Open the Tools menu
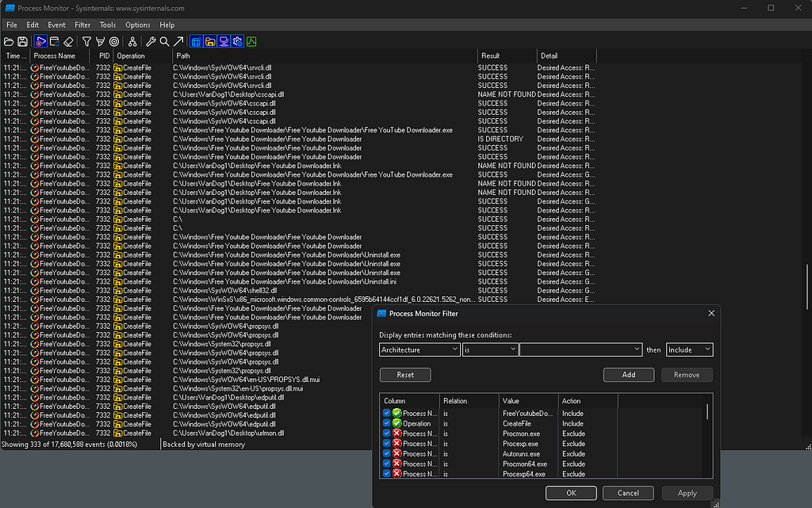This screenshot has height=508, width=812. point(108,25)
